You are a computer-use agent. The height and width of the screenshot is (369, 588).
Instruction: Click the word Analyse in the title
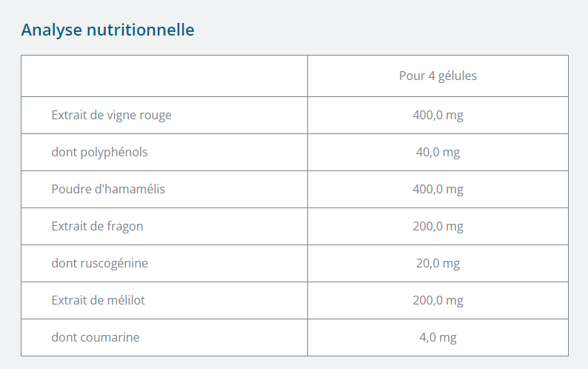point(51,30)
